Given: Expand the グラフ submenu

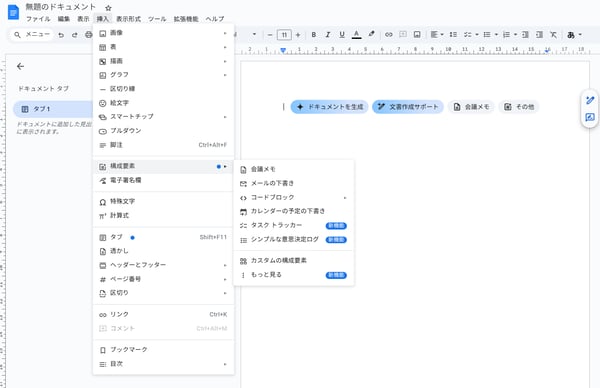Looking at the screenshot, I should pos(163,75).
